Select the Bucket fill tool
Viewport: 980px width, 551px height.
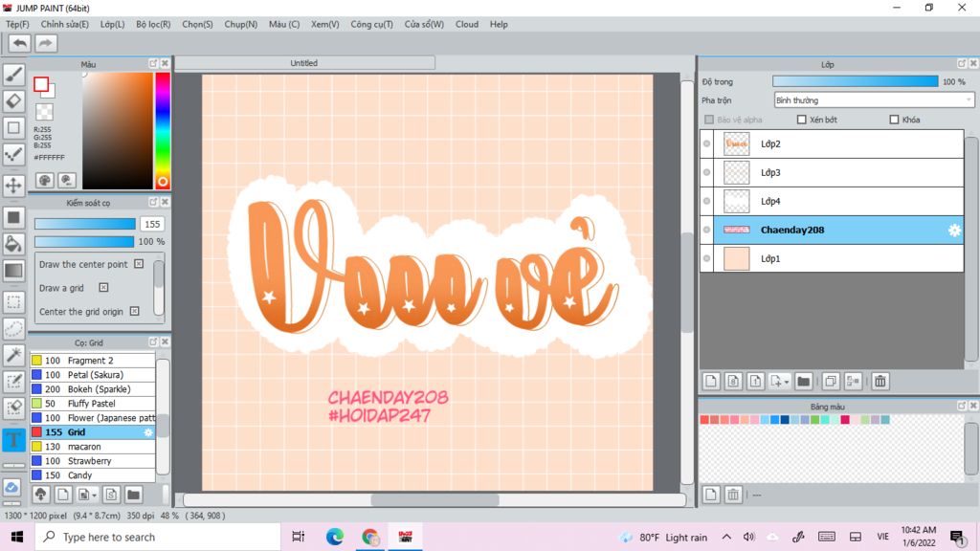(13, 244)
